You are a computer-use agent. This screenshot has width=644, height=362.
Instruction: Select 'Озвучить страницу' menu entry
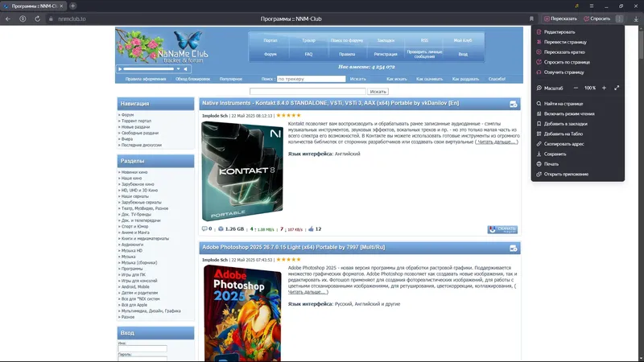[577, 72]
